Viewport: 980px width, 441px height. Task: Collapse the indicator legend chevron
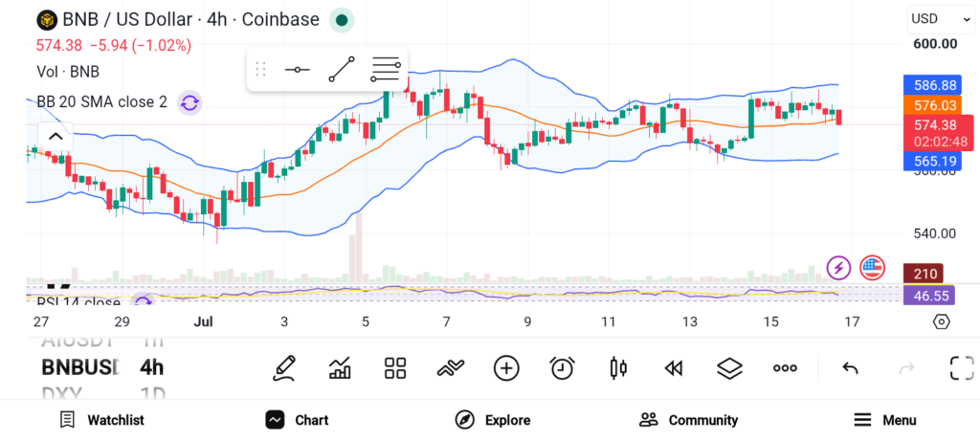56,137
